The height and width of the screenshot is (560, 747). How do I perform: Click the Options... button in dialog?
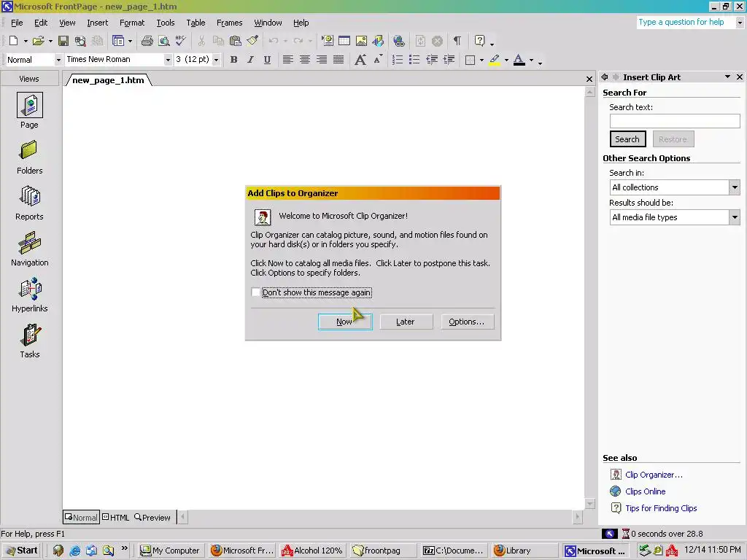click(x=468, y=322)
